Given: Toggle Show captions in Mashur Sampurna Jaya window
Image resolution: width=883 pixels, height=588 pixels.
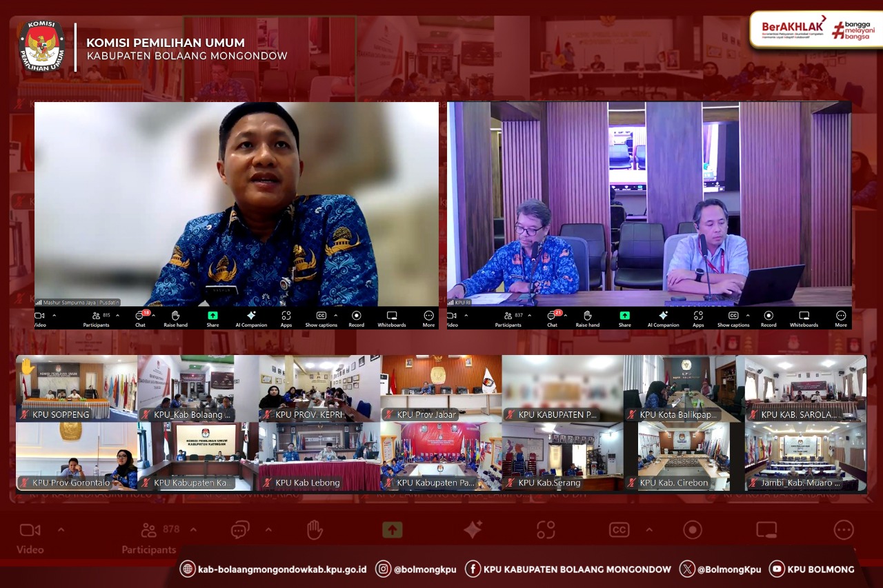Looking at the screenshot, I should [321, 317].
